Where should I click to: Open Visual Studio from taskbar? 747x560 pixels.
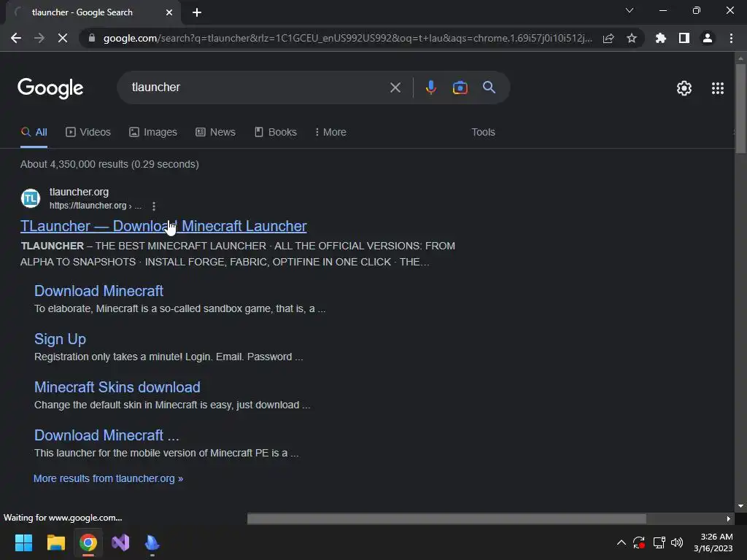coord(120,542)
